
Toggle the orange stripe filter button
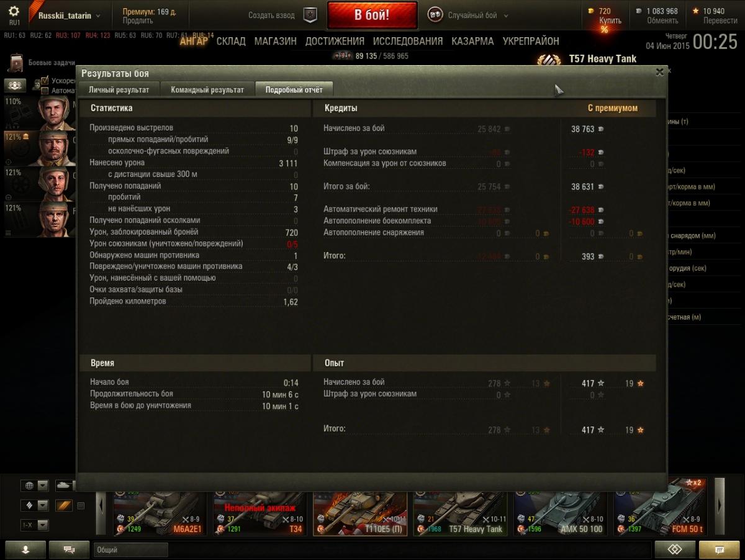pos(64,505)
